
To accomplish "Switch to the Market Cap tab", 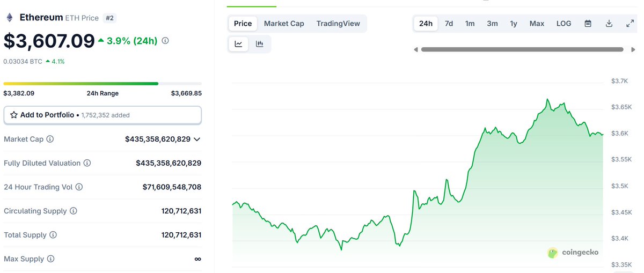I will [x=284, y=24].
